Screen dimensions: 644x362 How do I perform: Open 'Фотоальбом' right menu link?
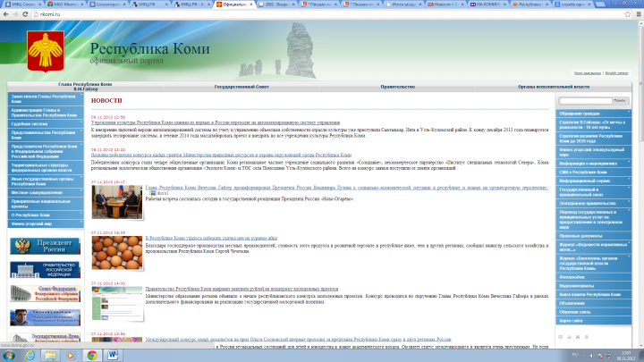tap(594, 277)
